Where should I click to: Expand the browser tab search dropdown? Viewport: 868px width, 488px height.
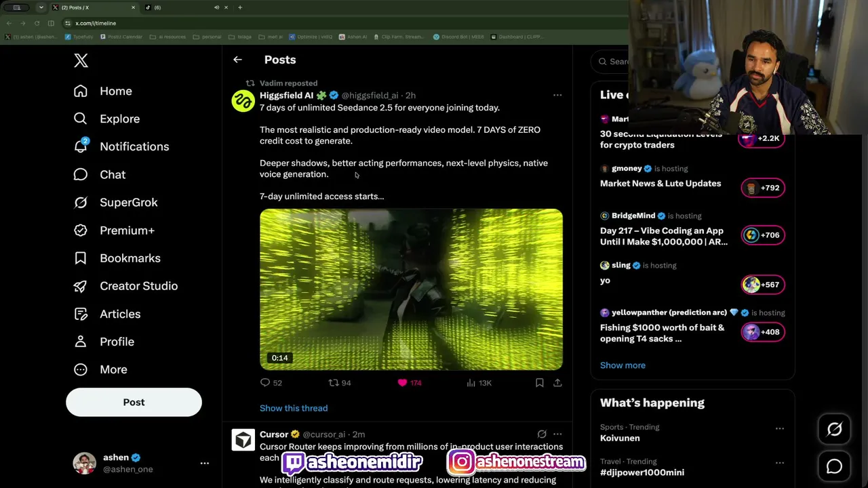point(41,7)
